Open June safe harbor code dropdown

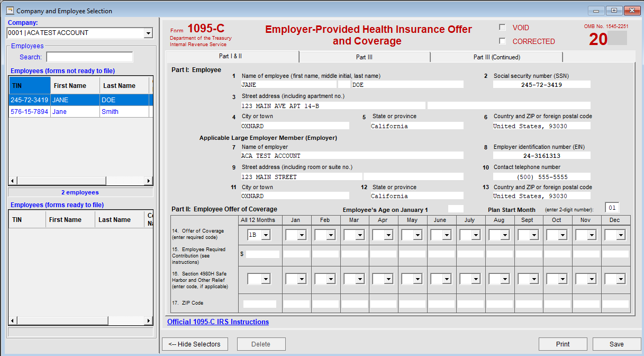[446, 279]
